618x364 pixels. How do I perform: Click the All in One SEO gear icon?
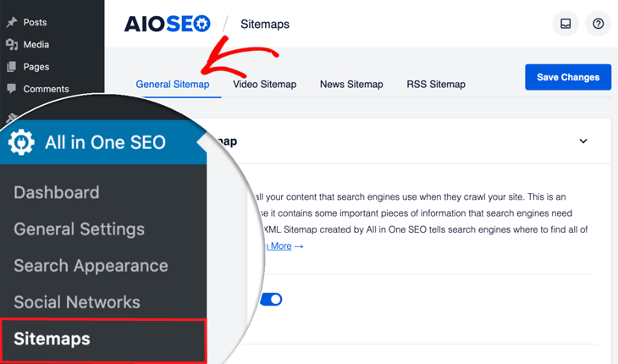click(x=21, y=142)
